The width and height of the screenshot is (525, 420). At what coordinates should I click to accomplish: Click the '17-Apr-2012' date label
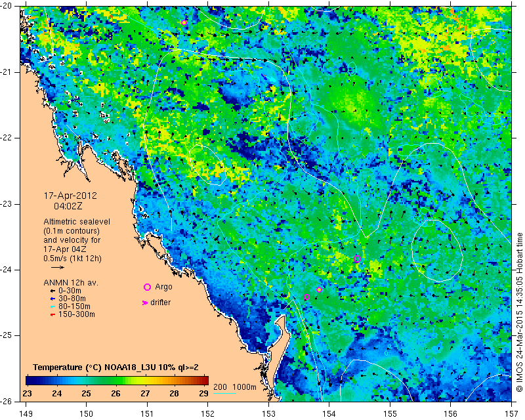70,196
